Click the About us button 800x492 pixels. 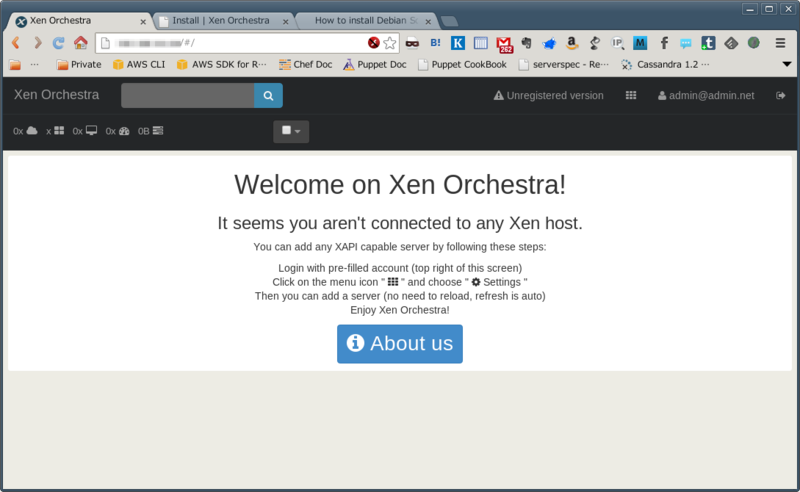[399, 344]
